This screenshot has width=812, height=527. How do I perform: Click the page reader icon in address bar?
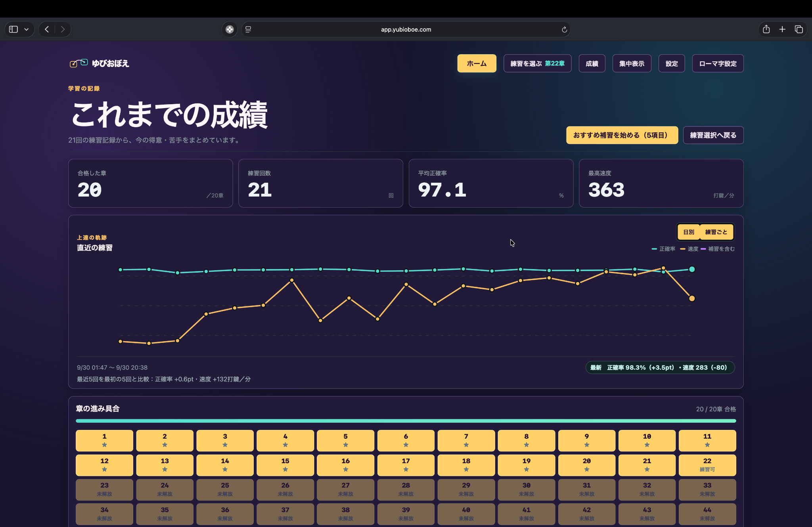pyautogui.click(x=248, y=29)
